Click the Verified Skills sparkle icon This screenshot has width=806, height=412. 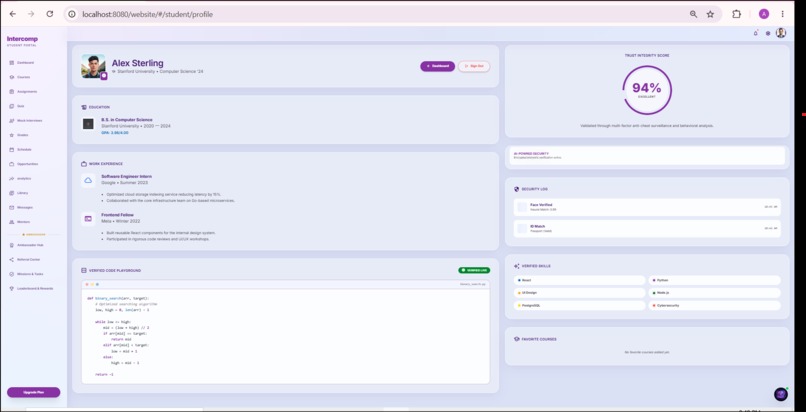point(517,266)
